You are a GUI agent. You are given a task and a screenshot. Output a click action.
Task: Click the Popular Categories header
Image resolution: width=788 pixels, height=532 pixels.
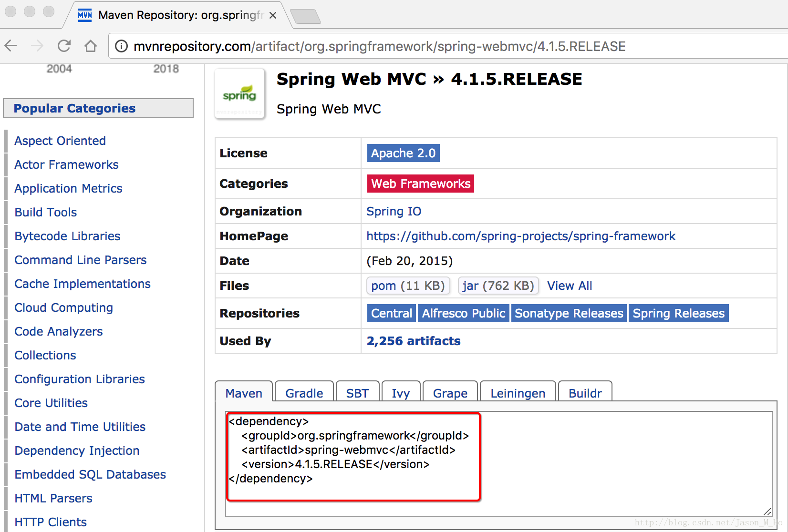click(x=98, y=108)
